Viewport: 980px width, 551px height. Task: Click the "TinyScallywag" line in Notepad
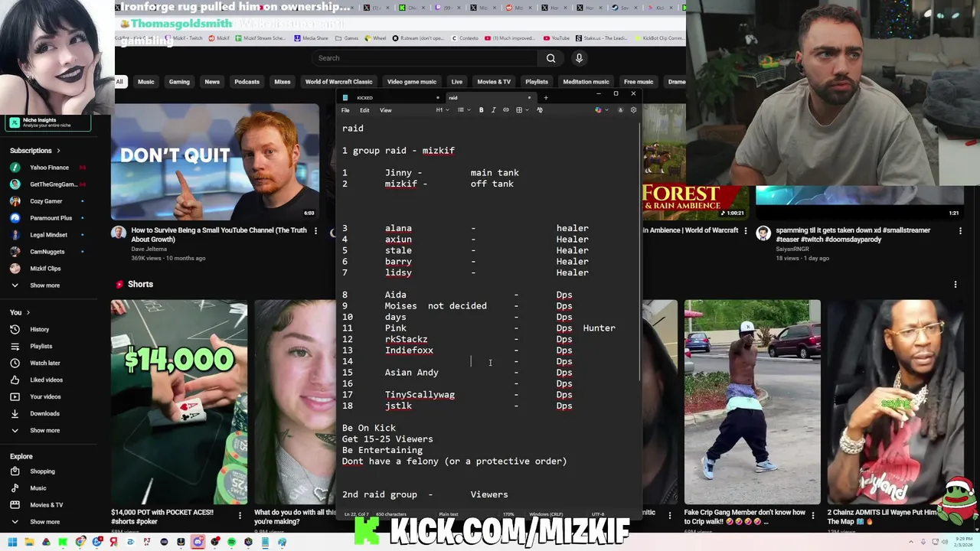tap(420, 395)
